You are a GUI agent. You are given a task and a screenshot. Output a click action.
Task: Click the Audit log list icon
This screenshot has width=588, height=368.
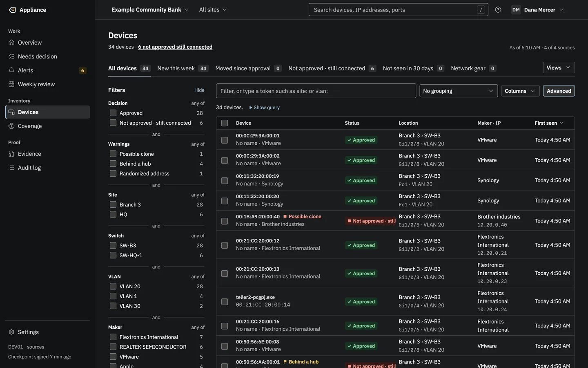(11, 168)
